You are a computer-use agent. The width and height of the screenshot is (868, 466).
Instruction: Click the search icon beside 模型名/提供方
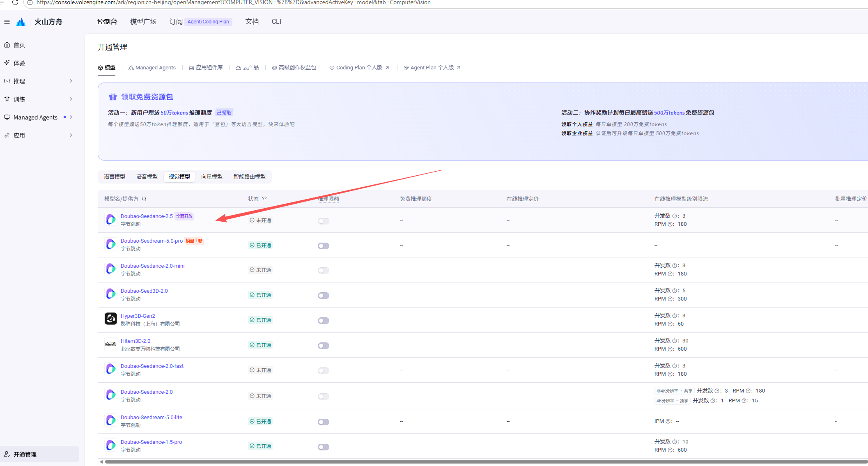pos(144,199)
